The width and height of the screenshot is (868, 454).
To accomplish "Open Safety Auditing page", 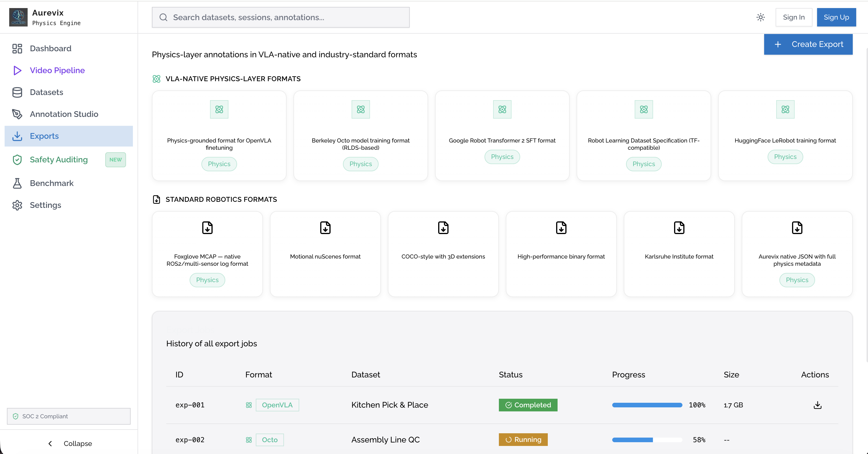I will click(59, 159).
